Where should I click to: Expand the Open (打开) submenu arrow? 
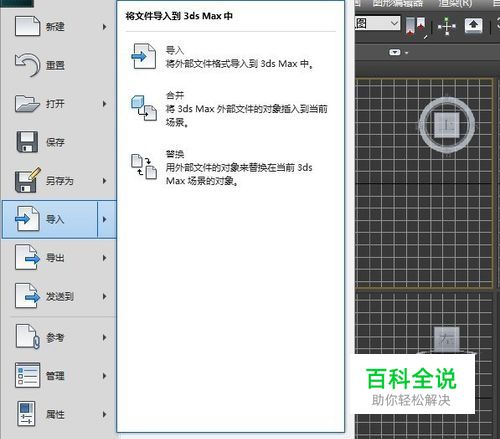pos(105,104)
